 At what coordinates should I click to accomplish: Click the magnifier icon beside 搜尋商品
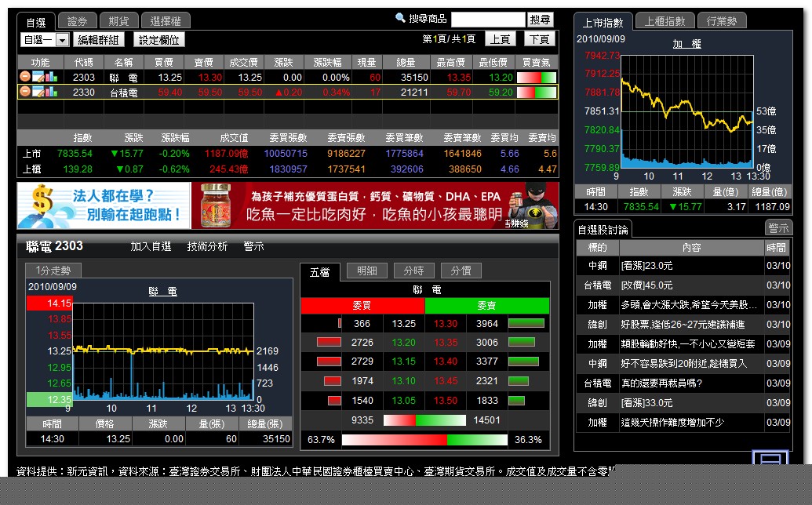[400, 18]
